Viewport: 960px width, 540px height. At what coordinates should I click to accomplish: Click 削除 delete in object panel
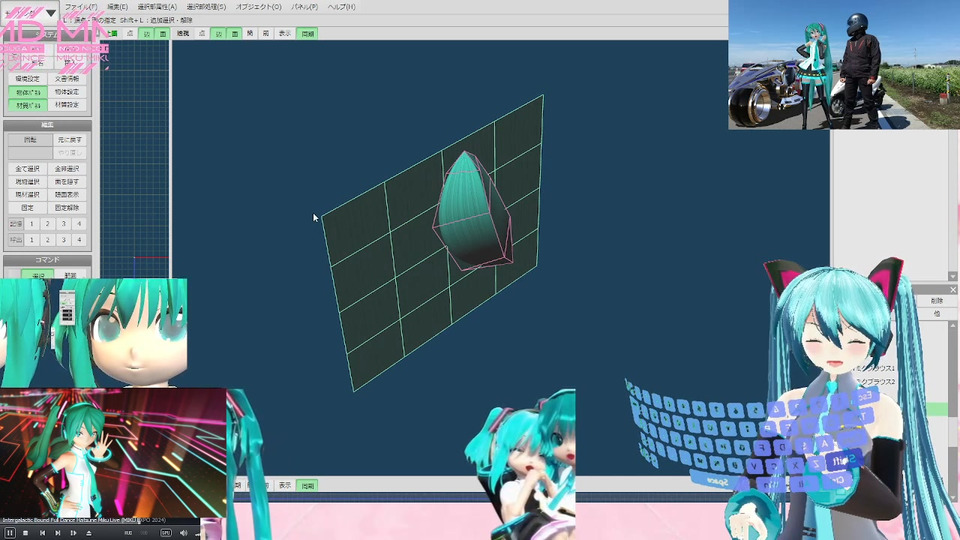click(937, 301)
